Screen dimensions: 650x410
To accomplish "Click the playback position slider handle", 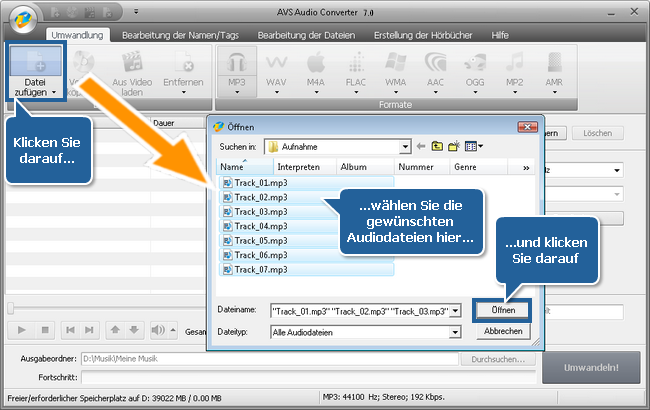I will pos(11,308).
